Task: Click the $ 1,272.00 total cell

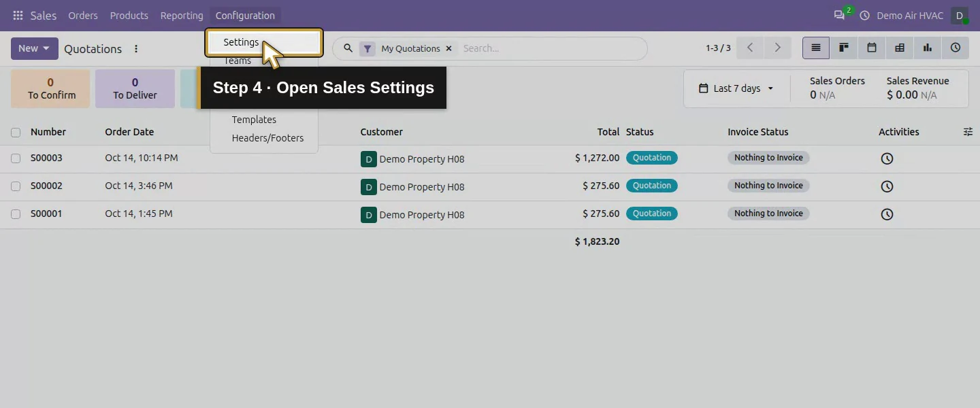Action: pos(597,158)
